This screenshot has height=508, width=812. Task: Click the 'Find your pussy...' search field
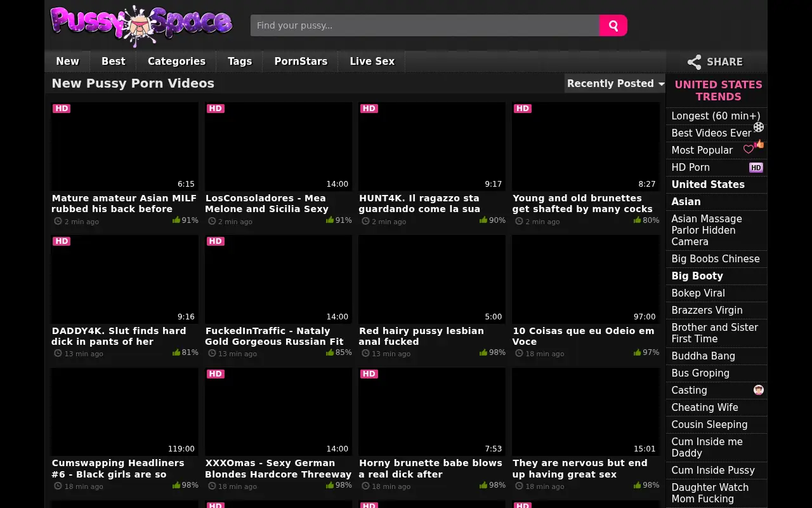425,25
